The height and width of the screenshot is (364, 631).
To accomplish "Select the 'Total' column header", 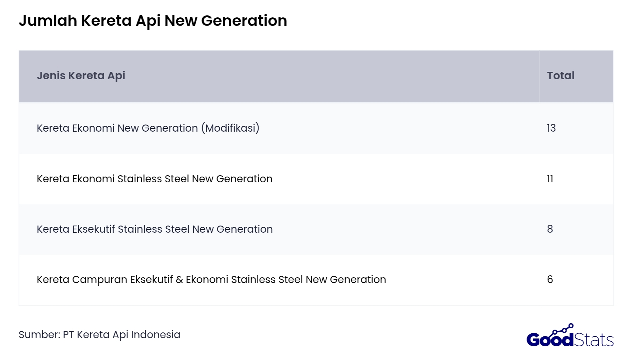I will coord(561,76).
